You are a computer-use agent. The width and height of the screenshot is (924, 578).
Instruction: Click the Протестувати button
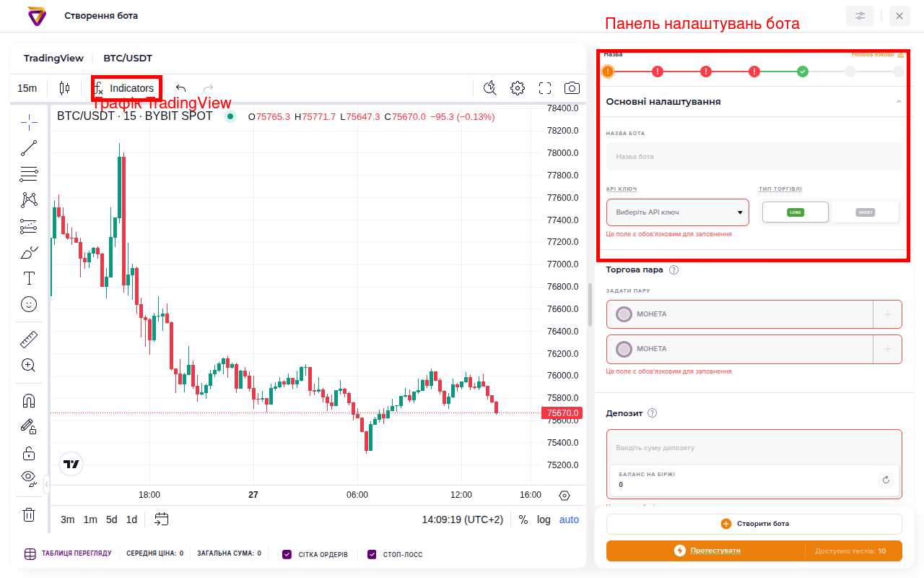pos(715,551)
